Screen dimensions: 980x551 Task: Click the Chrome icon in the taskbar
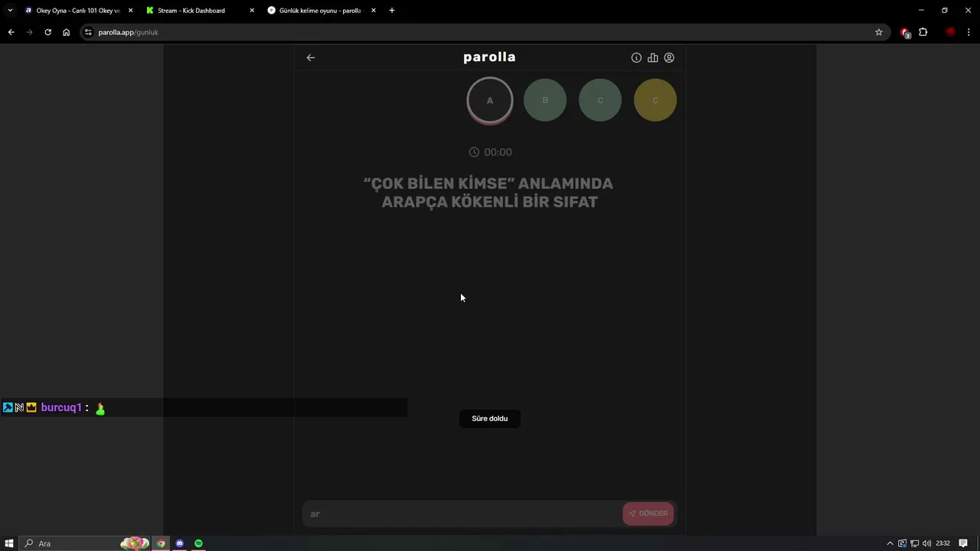click(161, 543)
